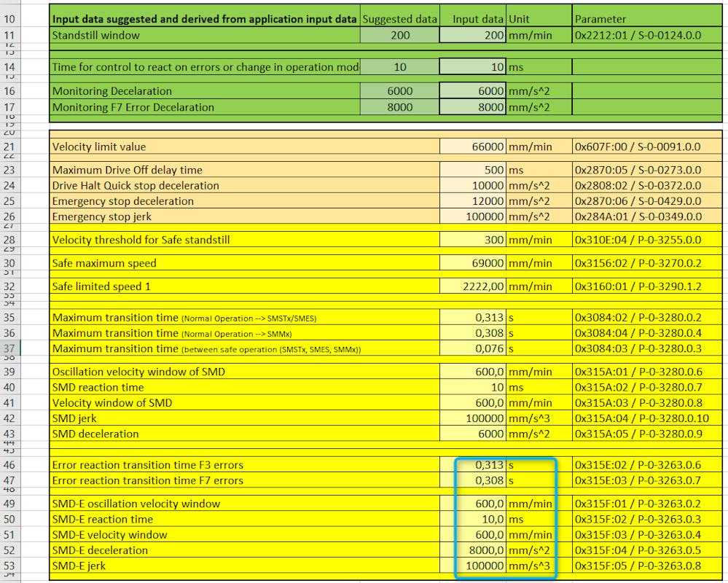Click the 'Safe maximum speed' label
Screen dimensions: 728x583
point(244,263)
